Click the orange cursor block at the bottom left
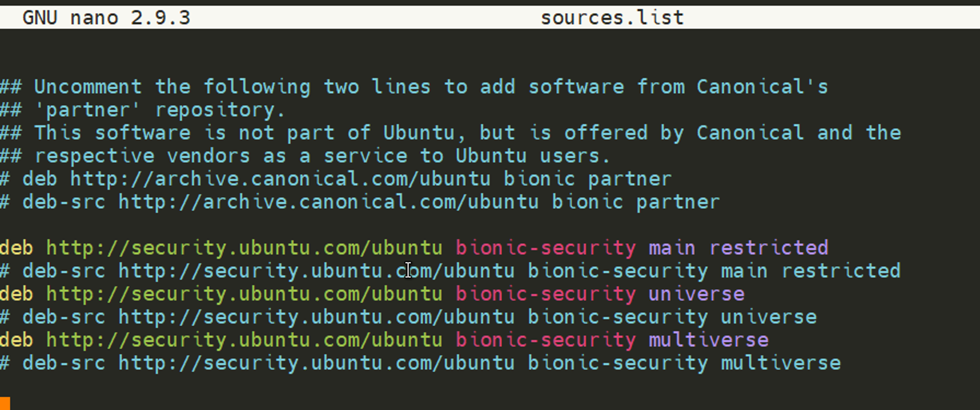The height and width of the screenshot is (410, 980). point(5,404)
